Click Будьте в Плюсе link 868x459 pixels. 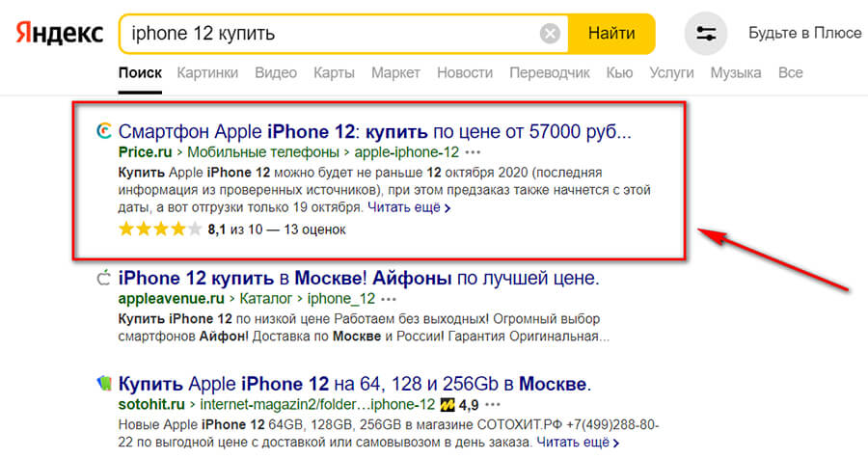(x=804, y=33)
